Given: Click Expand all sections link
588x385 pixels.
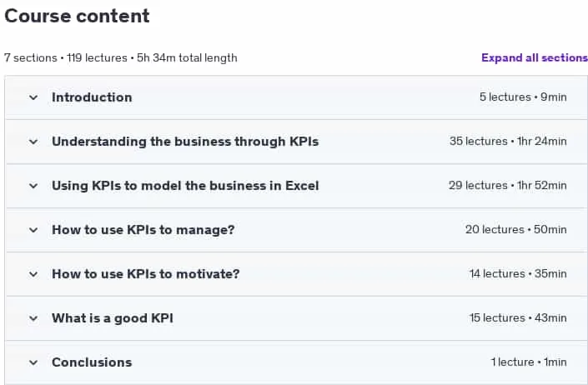Looking at the screenshot, I should [x=535, y=57].
